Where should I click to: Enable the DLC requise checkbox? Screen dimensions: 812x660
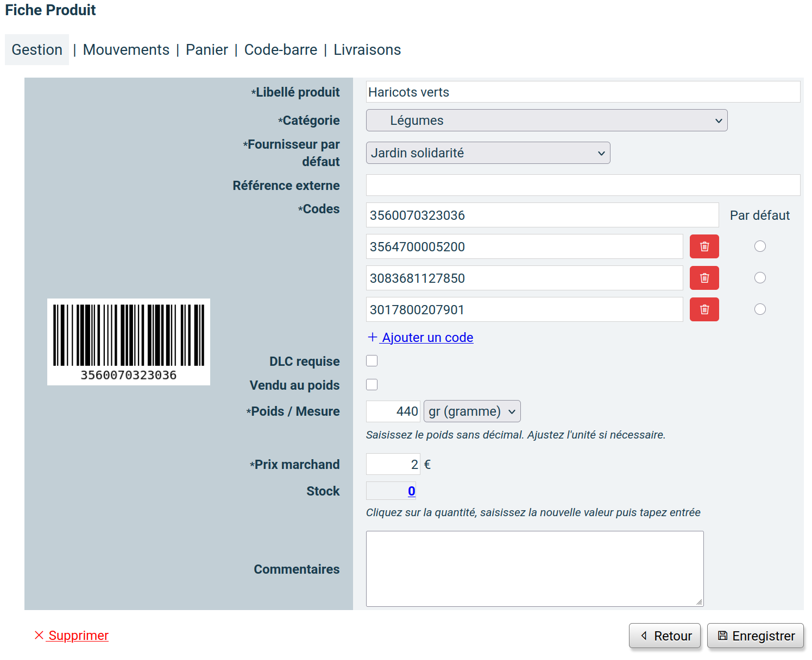[x=372, y=361]
